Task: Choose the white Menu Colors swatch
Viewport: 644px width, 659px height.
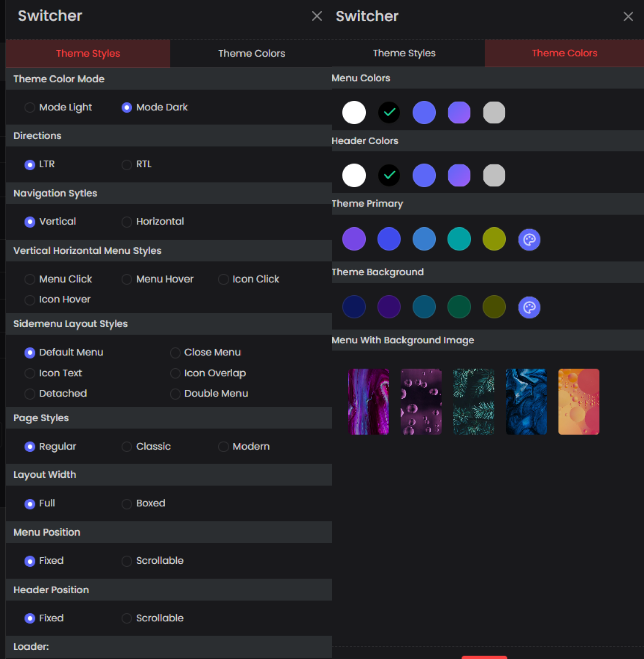Action: pos(354,112)
